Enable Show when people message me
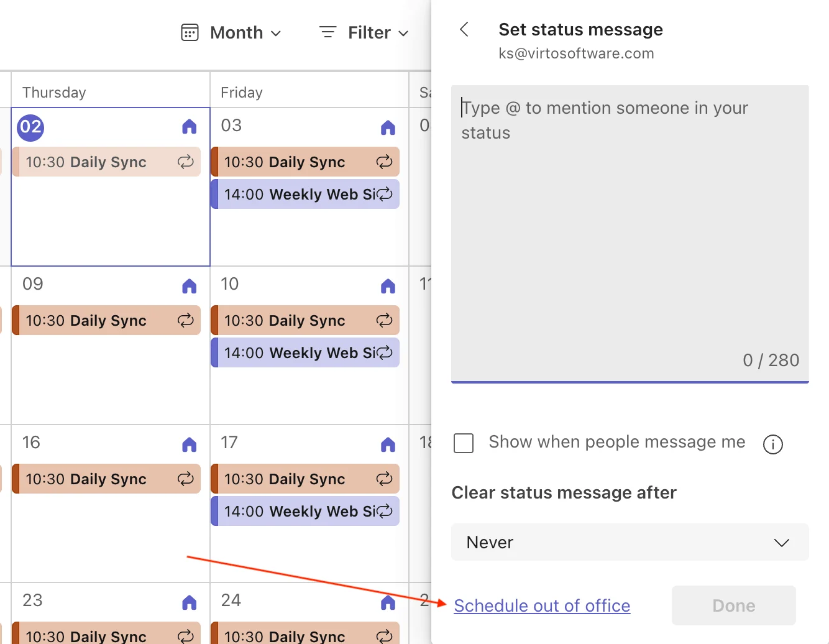The height and width of the screenshot is (644, 829). (464, 443)
